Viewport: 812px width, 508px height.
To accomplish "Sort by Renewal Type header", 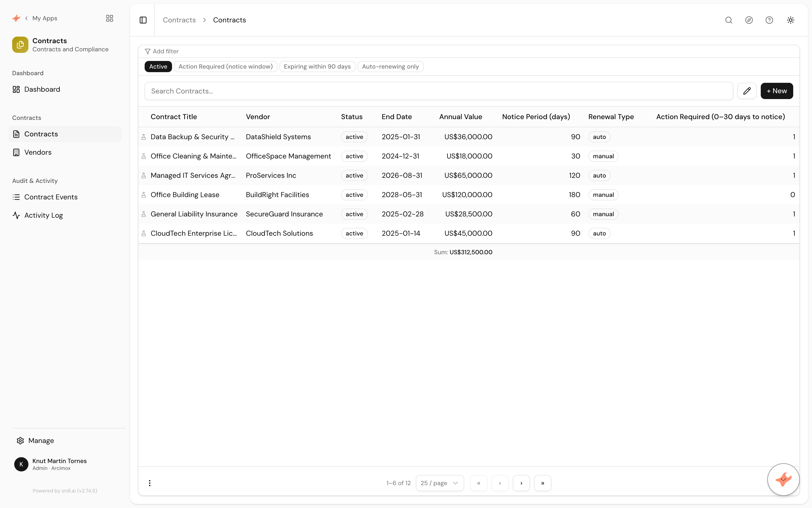I will coord(611,117).
